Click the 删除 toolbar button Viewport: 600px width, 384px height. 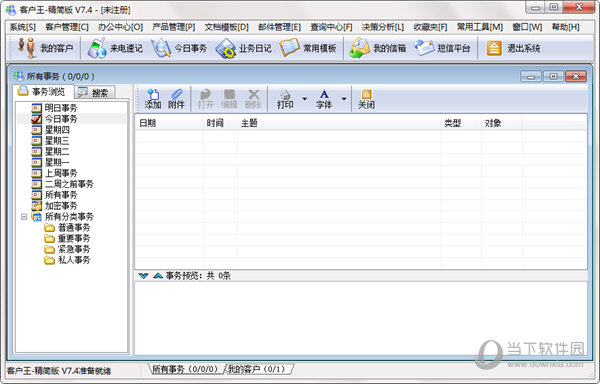(x=253, y=99)
